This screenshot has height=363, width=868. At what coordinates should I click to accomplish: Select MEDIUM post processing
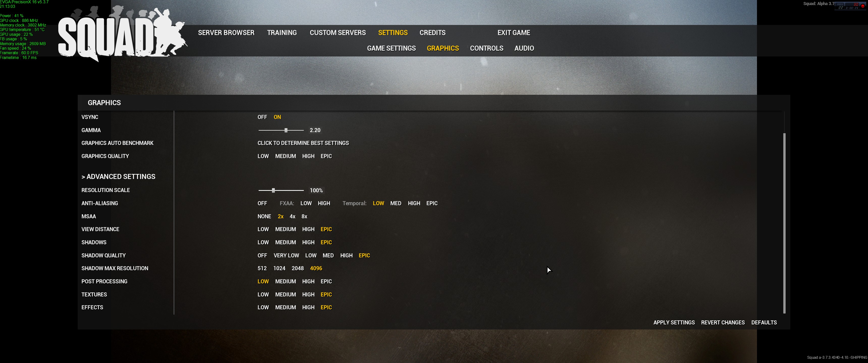[285, 281]
